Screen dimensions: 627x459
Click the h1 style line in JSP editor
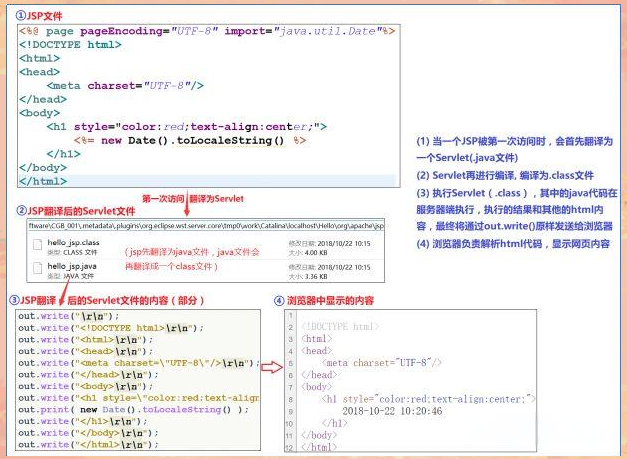tap(187, 127)
